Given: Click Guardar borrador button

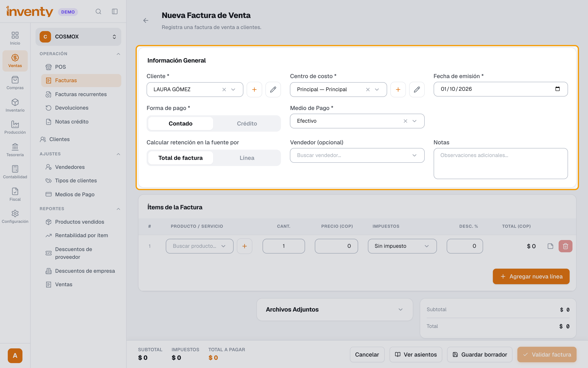Looking at the screenshot, I should pyautogui.click(x=479, y=354).
